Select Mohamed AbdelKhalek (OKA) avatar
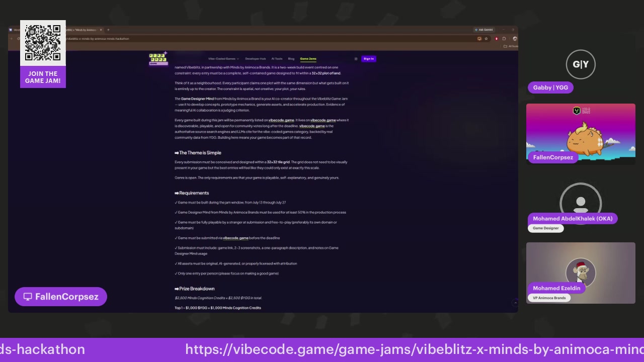 [x=581, y=203]
